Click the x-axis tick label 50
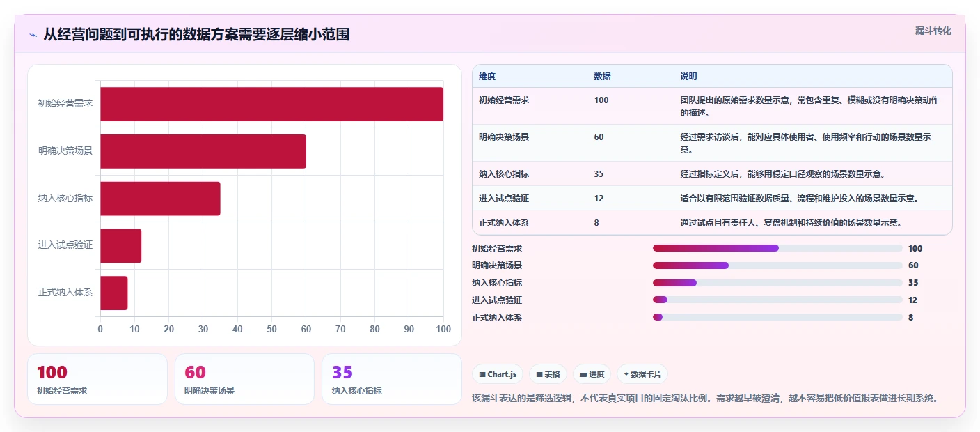 (271, 329)
